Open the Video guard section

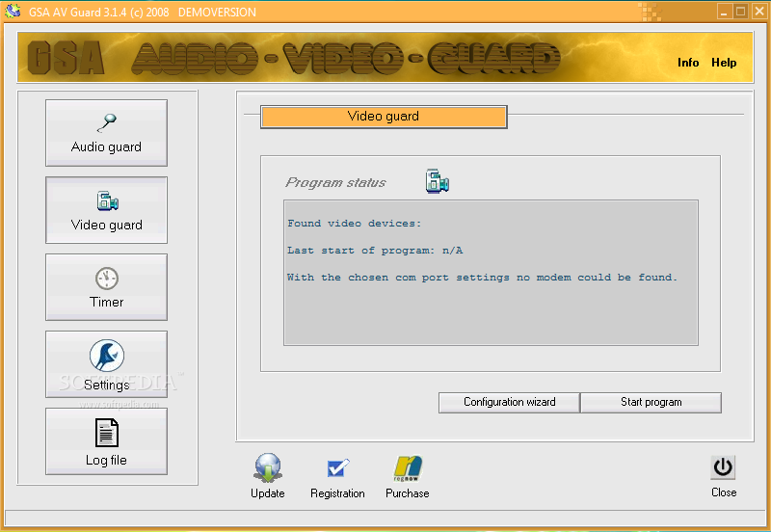click(106, 210)
